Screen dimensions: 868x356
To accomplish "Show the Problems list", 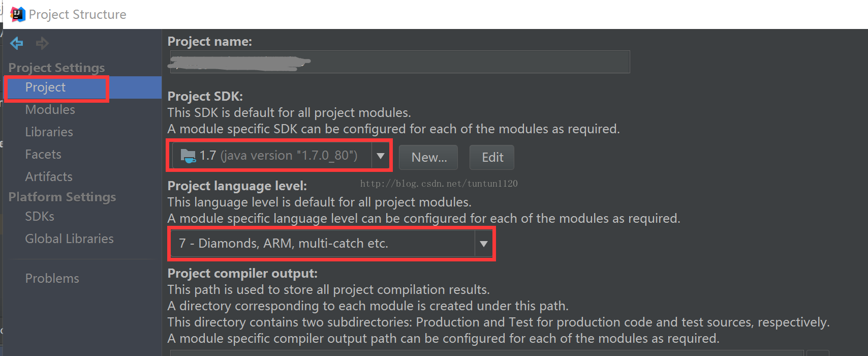I will [x=52, y=279].
